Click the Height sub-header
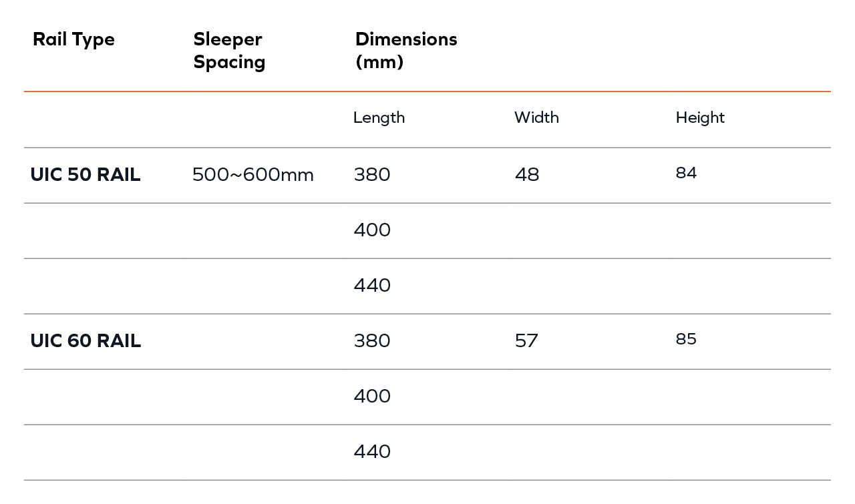The image size is (855, 504). [x=700, y=117]
